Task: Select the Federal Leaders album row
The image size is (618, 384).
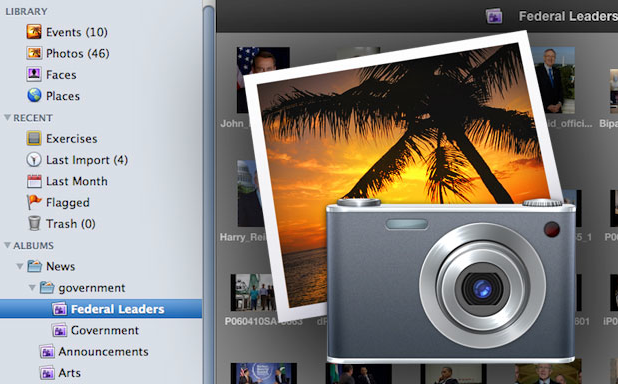Action: (101, 309)
